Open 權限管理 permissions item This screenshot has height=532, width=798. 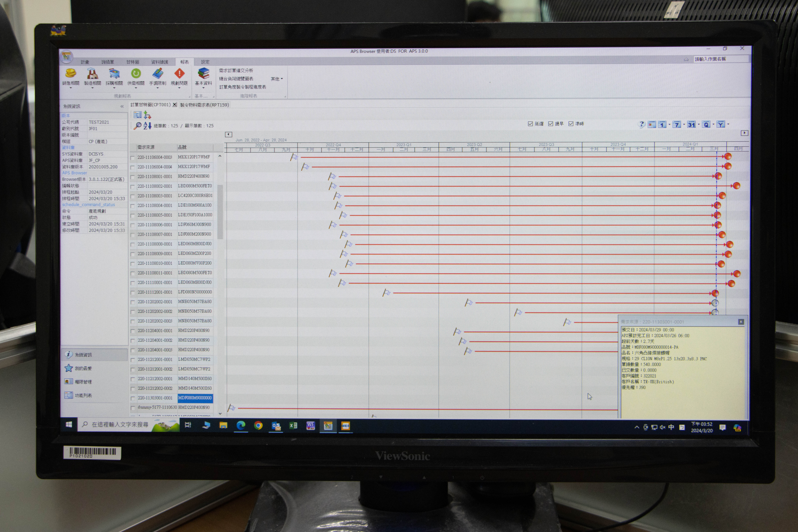pyautogui.click(x=78, y=382)
